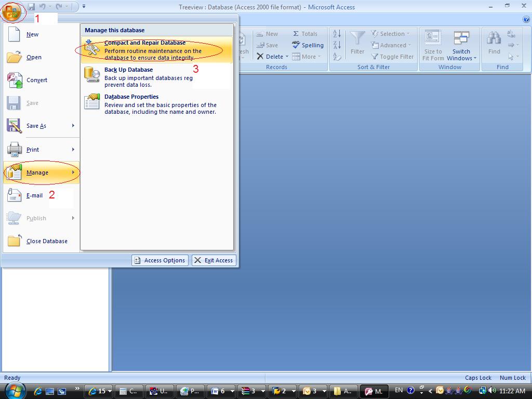The width and height of the screenshot is (532, 399).
Task: Choose E-mail in the Office menu
Action: tap(42, 195)
